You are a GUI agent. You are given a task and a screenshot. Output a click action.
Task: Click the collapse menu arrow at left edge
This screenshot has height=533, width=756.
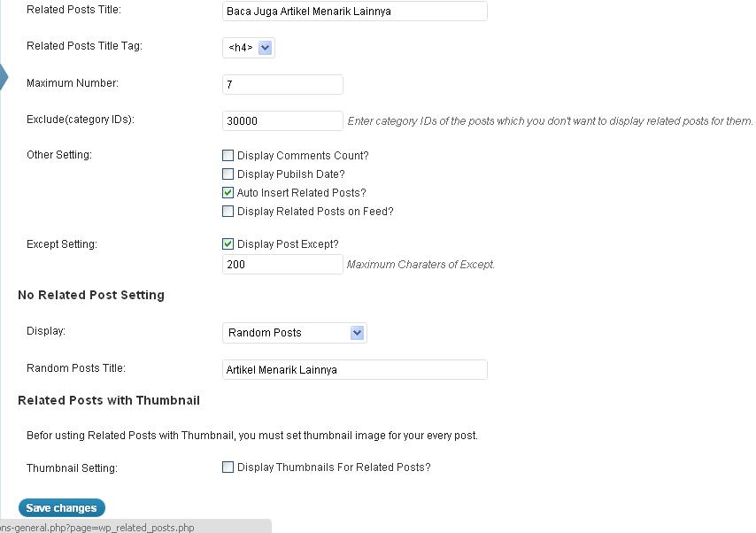[x=4, y=77]
